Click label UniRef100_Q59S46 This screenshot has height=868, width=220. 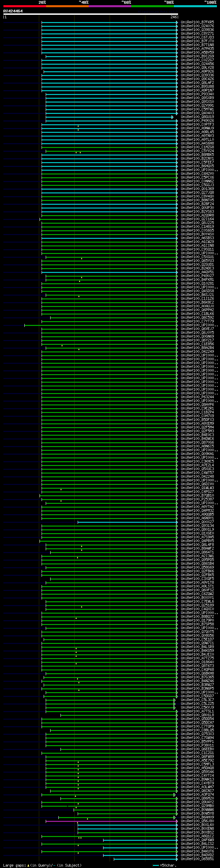(197, 772)
